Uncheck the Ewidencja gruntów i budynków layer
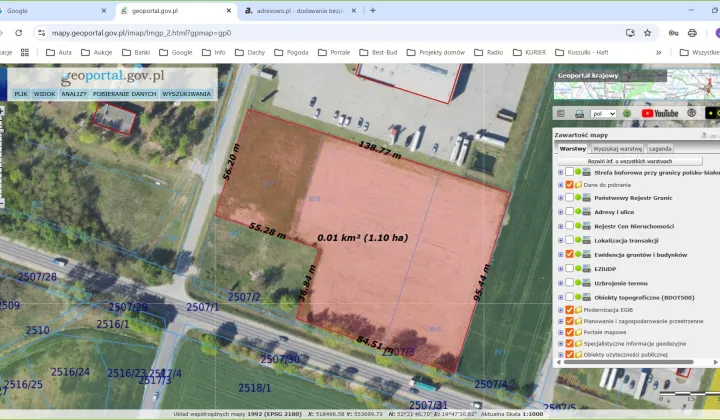This screenshot has width=720, height=420. [569, 254]
